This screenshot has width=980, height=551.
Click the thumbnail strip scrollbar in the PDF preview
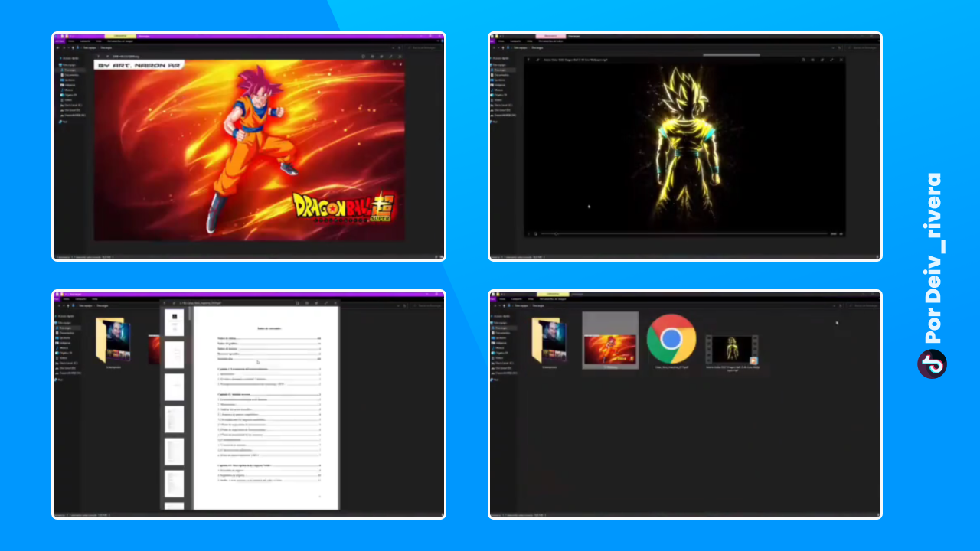(x=189, y=314)
